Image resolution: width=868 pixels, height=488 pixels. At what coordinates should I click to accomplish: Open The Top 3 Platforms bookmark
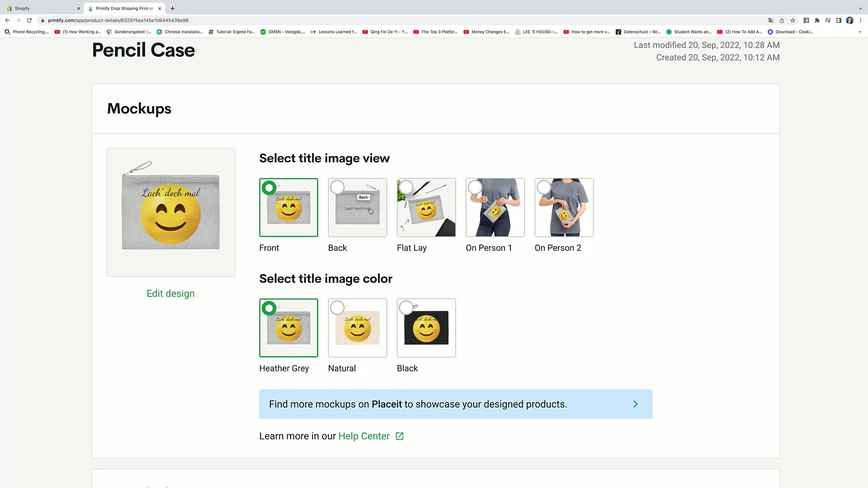pos(436,32)
